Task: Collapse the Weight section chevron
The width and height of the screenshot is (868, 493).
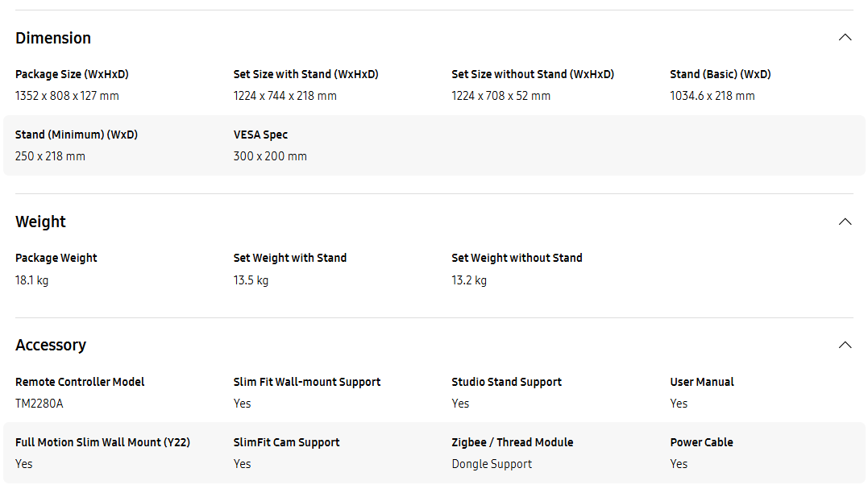Action: click(845, 222)
